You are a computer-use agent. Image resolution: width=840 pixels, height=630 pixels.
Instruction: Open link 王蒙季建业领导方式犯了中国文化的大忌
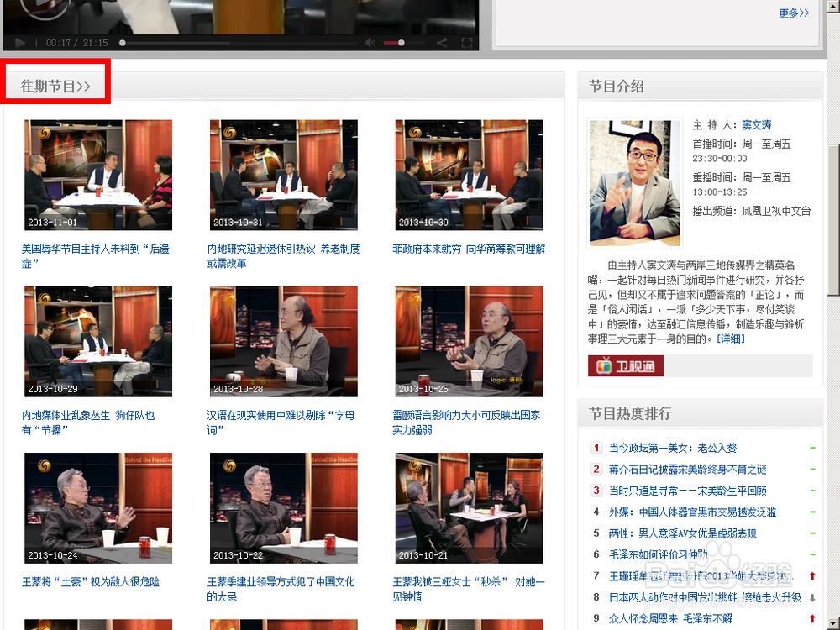pos(281,590)
